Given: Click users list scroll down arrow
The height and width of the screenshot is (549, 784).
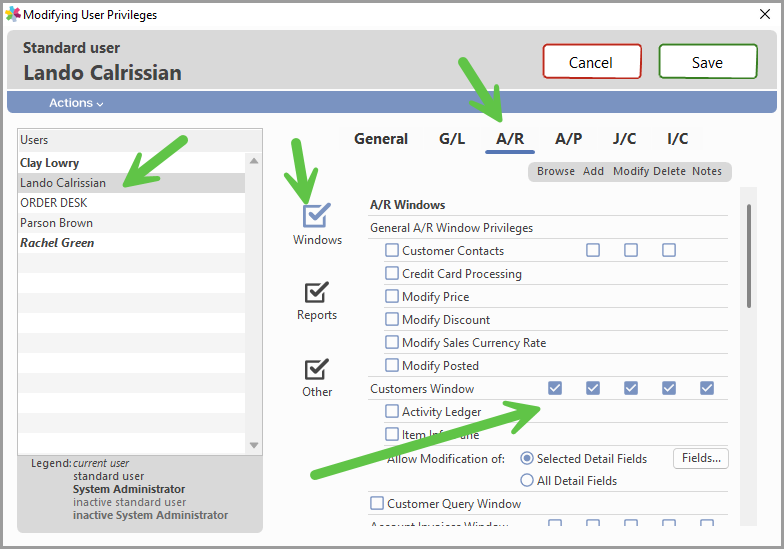Looking at the screenshot, I should tap(254, 445).
